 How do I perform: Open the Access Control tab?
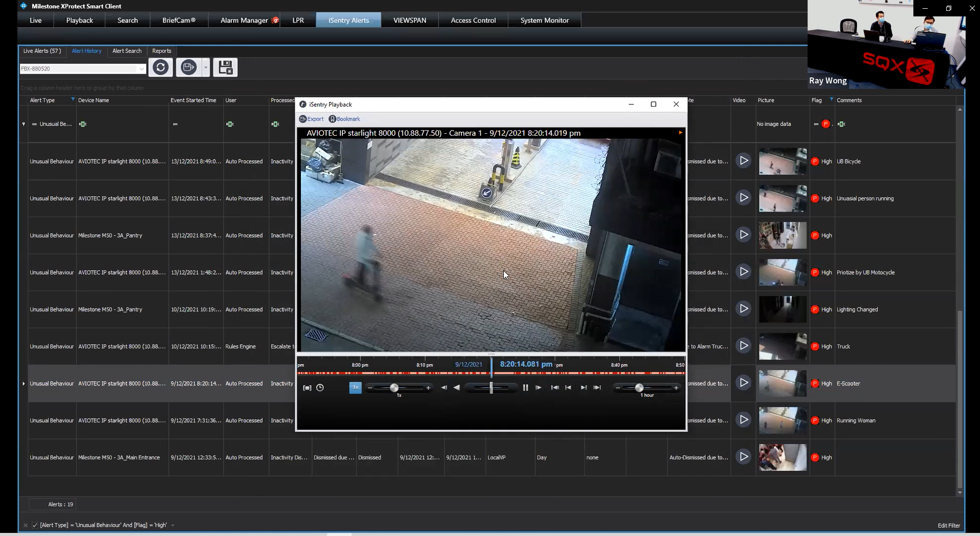pyautogui.click(x=473, y=20)
